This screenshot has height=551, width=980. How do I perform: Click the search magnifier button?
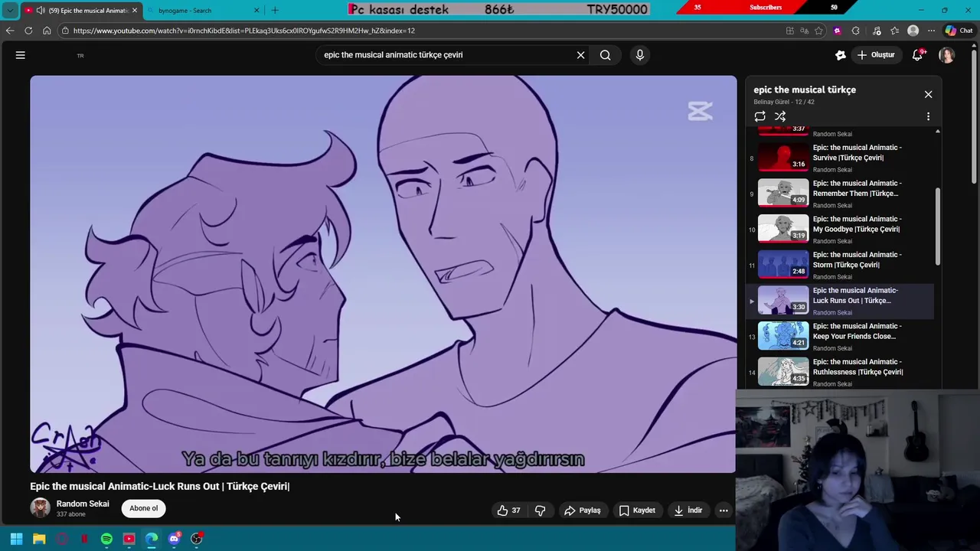point(605,55)
